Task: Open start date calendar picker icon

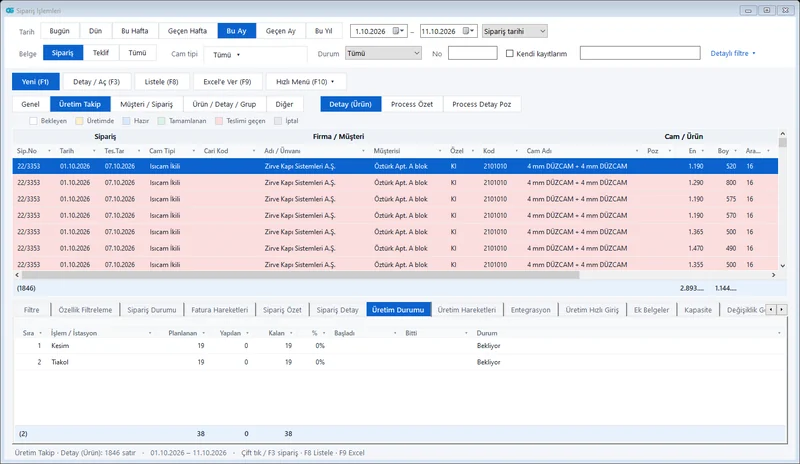Action: tap(398, 31)
